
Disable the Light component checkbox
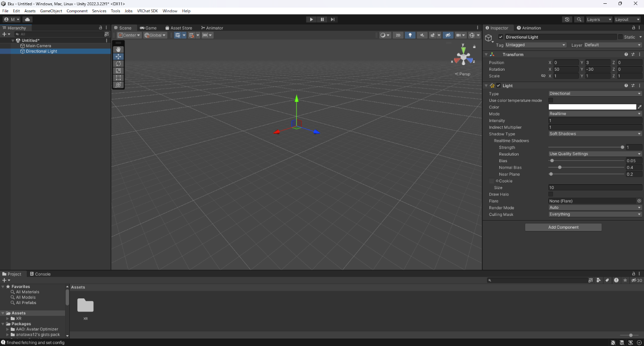(498, 86)
